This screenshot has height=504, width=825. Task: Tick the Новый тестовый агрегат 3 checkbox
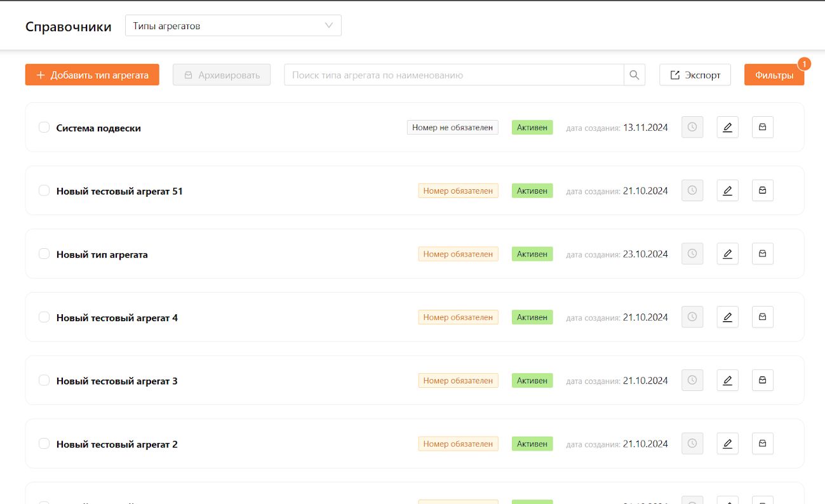(44, 380)
